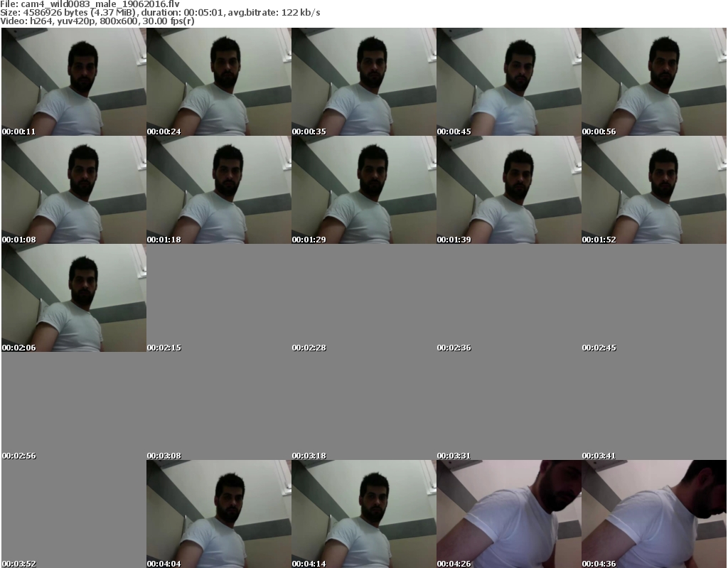Open the frame stamped 00:01:39

pos(509,190)
